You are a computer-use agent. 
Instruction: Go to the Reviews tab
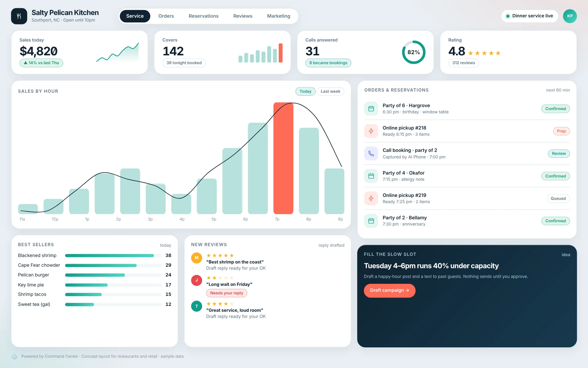click(243, 16)
